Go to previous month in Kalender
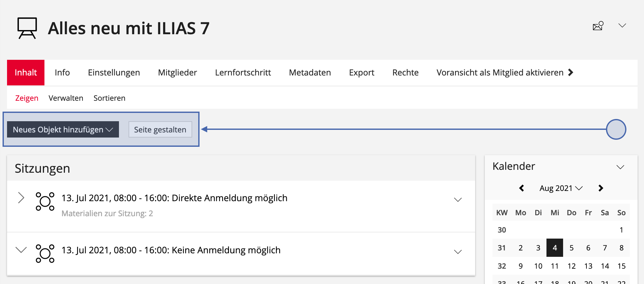Viewport: 644px width, 284px height. click(x=522, y=188)
